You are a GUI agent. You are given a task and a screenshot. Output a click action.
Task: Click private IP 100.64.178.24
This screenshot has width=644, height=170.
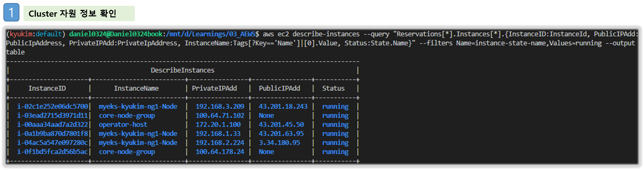click(x=220, y=152)
